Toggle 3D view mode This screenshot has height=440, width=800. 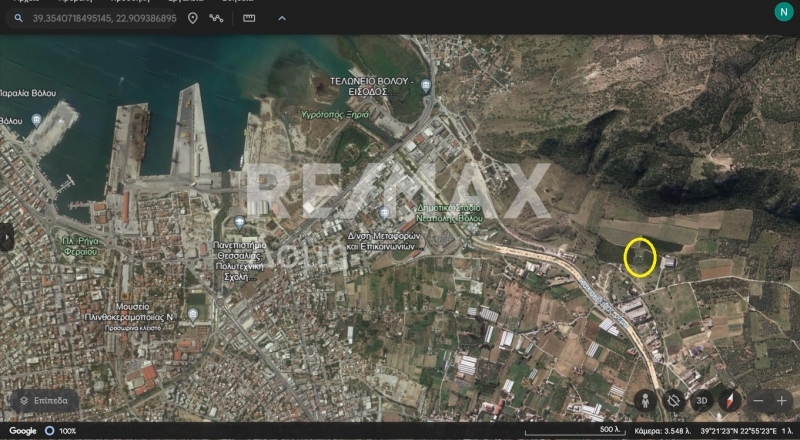coord(702,401)
